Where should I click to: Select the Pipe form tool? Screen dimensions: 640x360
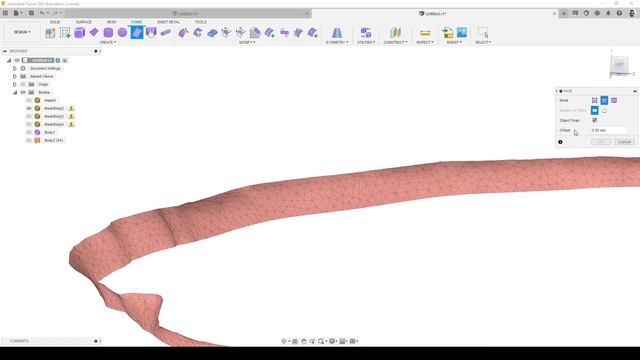(x=165, y=33)
